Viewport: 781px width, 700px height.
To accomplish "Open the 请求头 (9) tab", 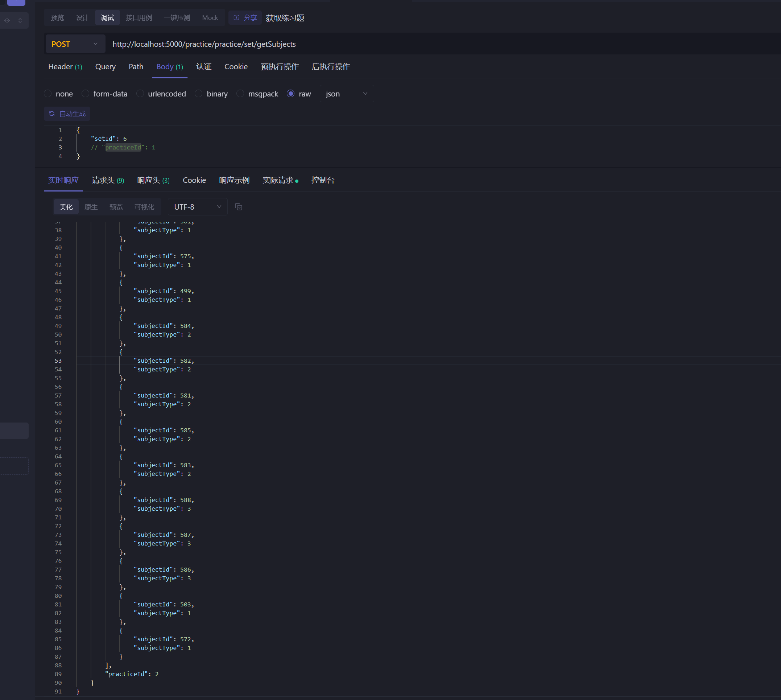I will (x=108, y=180).
